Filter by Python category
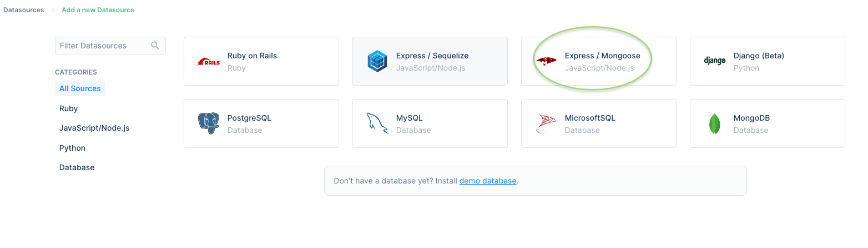 [x=73, y=148]
